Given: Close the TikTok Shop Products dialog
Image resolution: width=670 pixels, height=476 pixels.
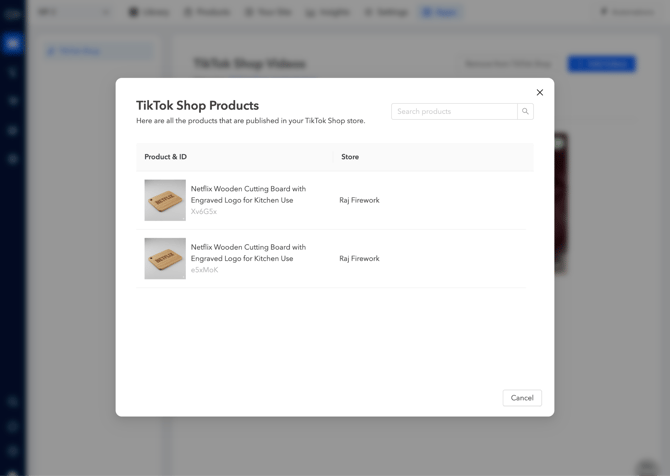Looking at the screenshot, I should point(540,93).
